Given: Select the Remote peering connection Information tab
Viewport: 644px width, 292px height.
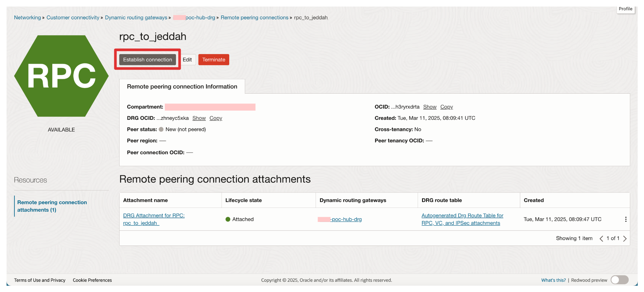Looking at the screenshot, I should [182, 86].
